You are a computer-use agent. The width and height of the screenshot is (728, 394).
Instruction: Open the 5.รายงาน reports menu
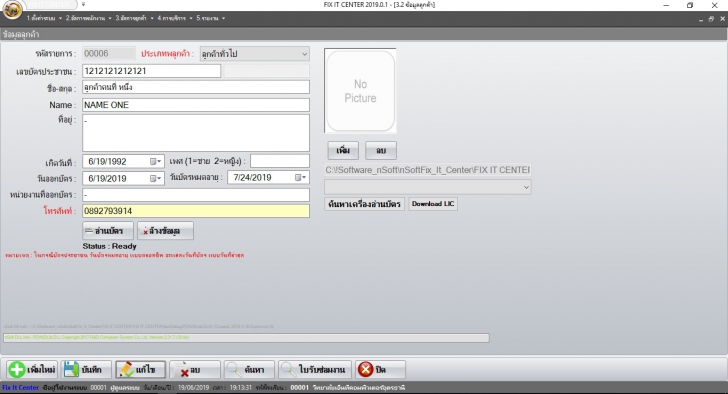[x=210, y=18]
